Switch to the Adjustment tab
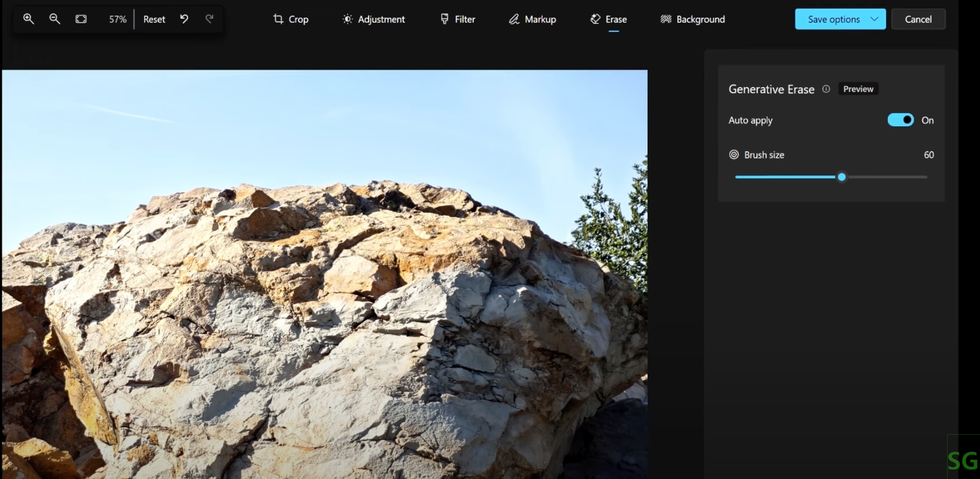 [x=374, y=19]
